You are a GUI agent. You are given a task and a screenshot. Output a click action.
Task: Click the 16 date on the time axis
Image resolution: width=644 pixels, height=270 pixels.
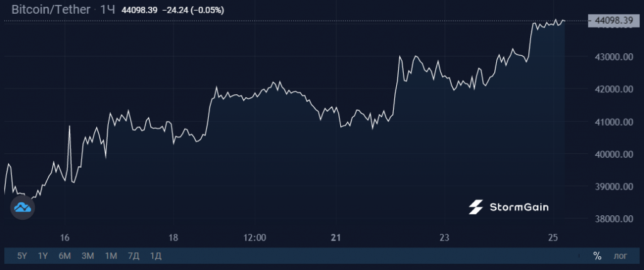tap(65, 238)
